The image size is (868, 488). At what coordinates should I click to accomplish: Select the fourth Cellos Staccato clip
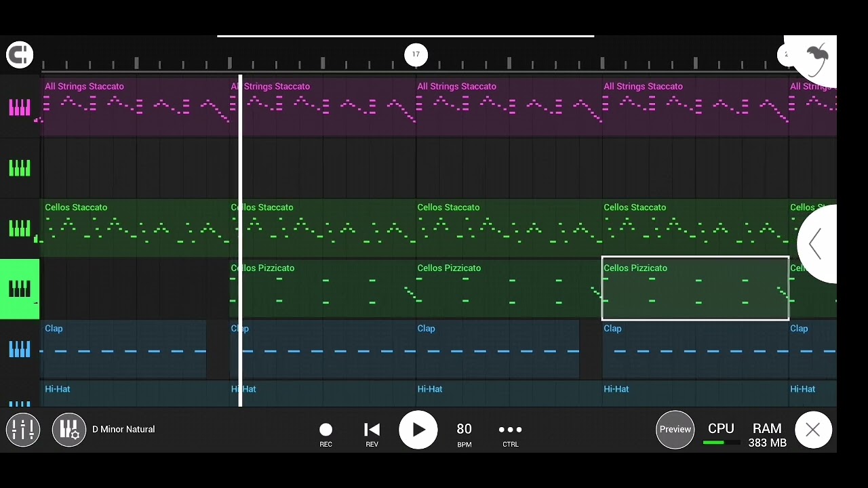click(695, 228)
